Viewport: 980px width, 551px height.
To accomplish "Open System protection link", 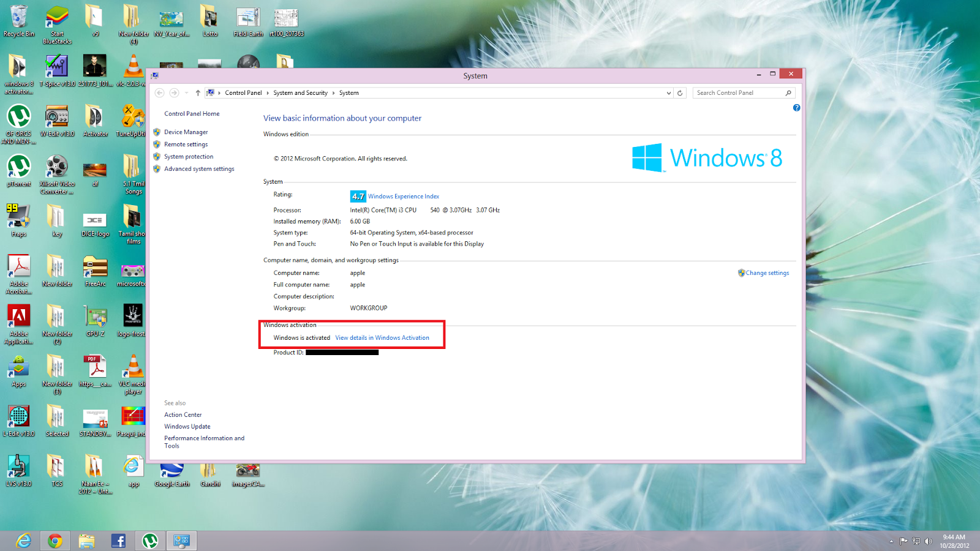I will coord(189,157).
